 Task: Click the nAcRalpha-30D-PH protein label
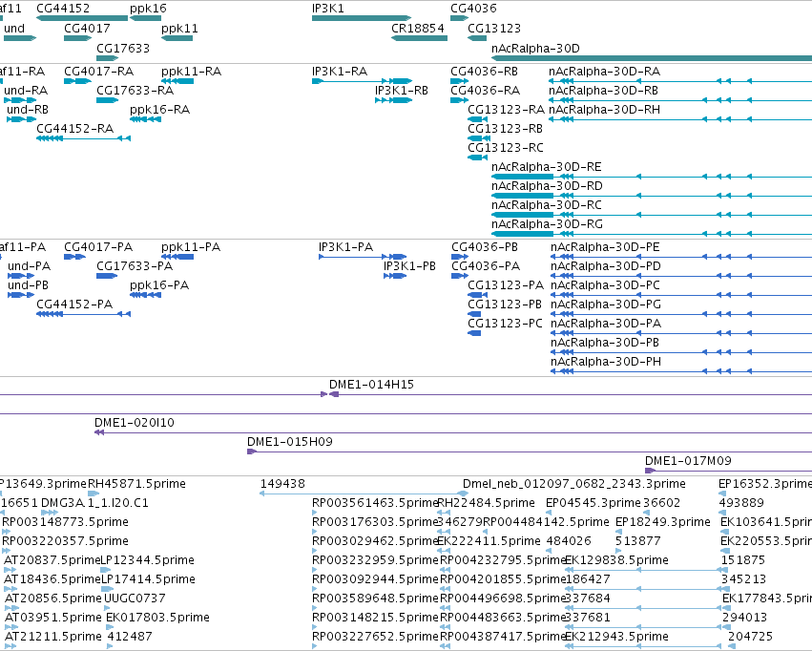click(605, 362)
